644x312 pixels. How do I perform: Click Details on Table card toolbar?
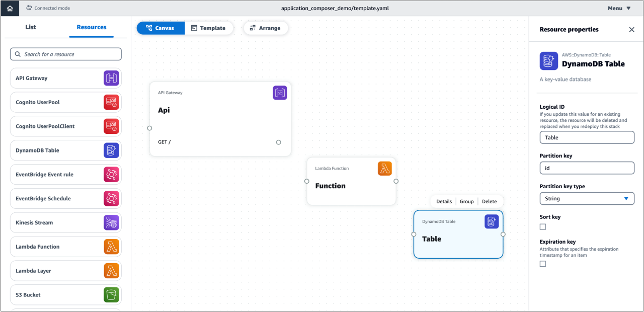444,201
